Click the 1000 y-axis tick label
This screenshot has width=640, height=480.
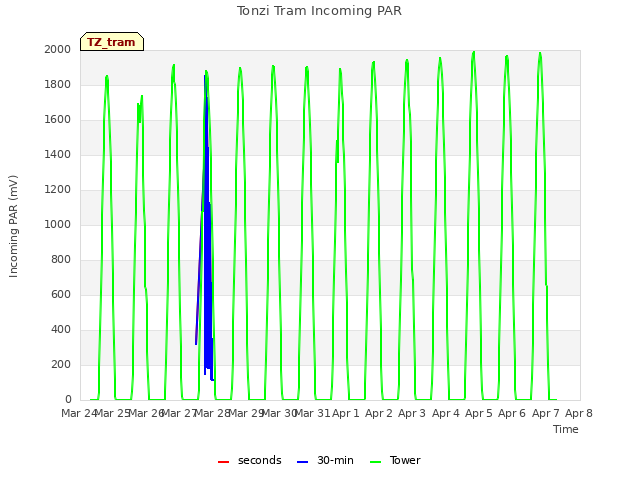pyautogui.click(x=58, y=224)
